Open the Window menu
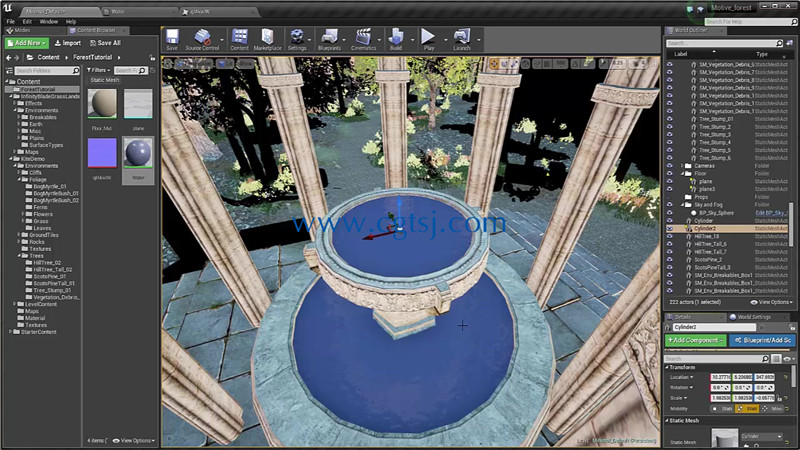The height and width of the screenshot is (450, 800). coord(48,22)
